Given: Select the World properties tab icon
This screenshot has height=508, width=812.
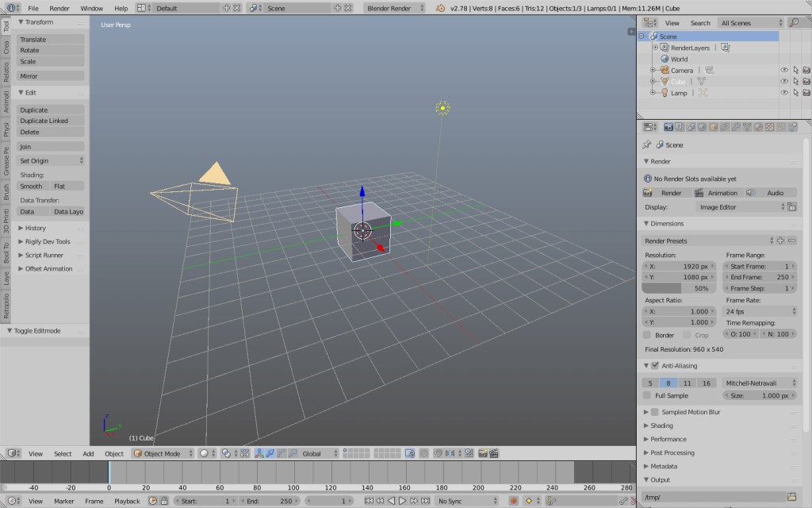Looking at the screenshot, I should click(701, 127).
